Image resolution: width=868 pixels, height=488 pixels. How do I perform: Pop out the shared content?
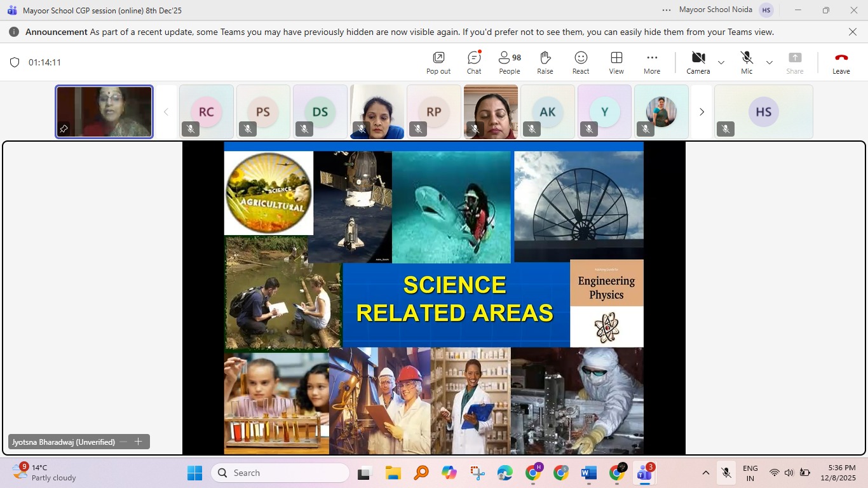point(438,62)
